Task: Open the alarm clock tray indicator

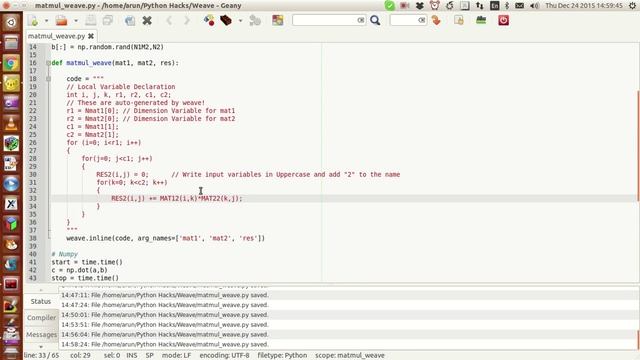Action: point(435,6)
